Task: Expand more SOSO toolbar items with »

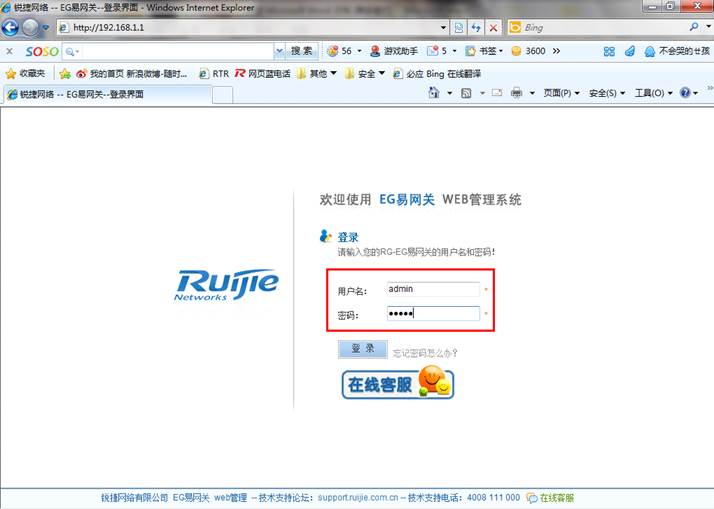Action: coord(556,51)
